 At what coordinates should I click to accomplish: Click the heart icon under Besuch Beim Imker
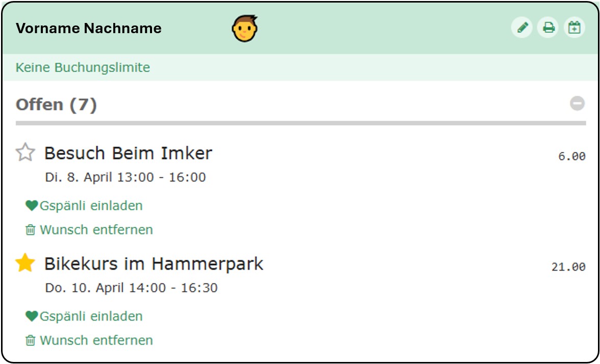pyautogui.click(x=32, y=205)
